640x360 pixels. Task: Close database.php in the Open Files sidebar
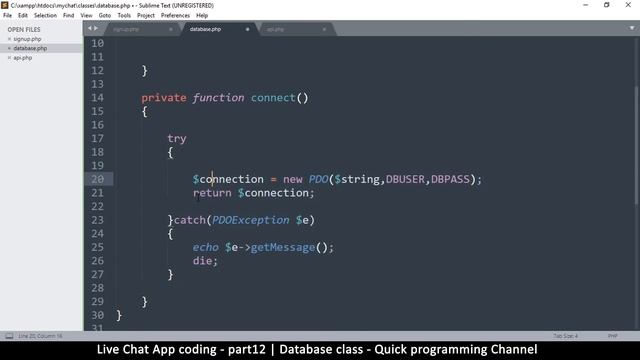pos(9,48)
